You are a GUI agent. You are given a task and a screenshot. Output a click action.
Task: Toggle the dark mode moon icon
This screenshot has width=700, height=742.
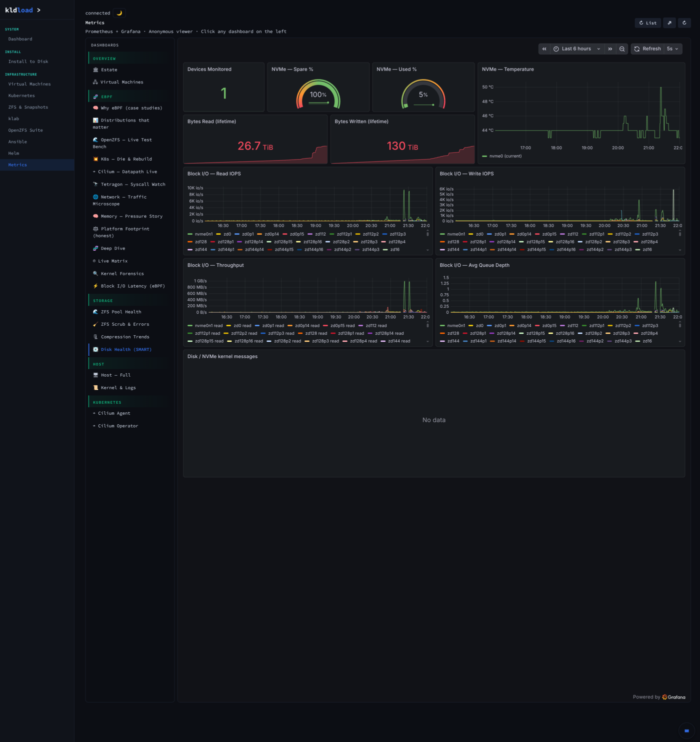coord(119,13)
